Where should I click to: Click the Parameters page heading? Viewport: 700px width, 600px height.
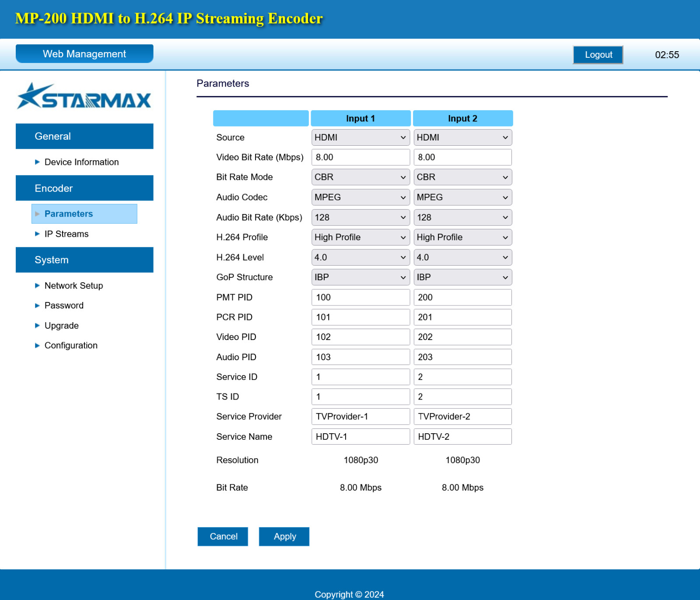click(x=223, y=84)
